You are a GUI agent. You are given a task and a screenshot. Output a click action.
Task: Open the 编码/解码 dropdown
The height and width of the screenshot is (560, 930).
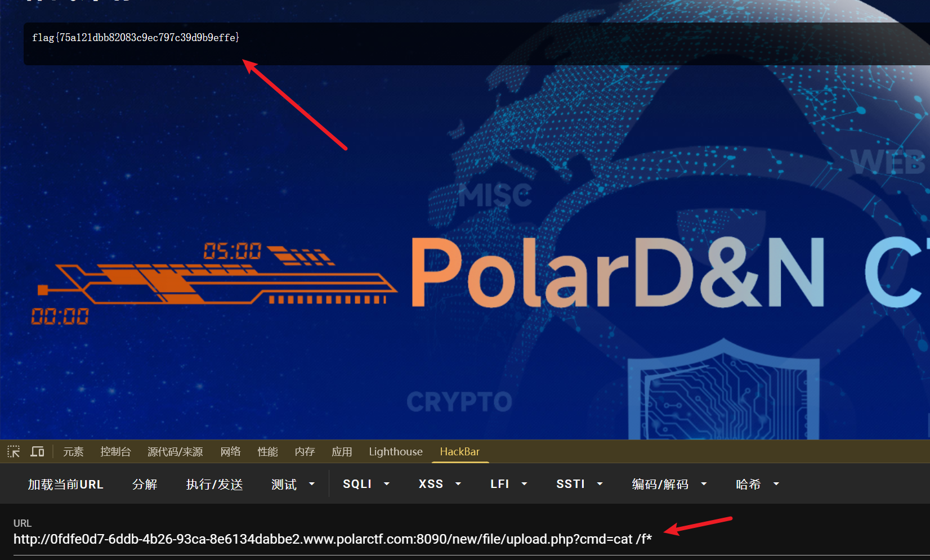click(x=669, y=484)
